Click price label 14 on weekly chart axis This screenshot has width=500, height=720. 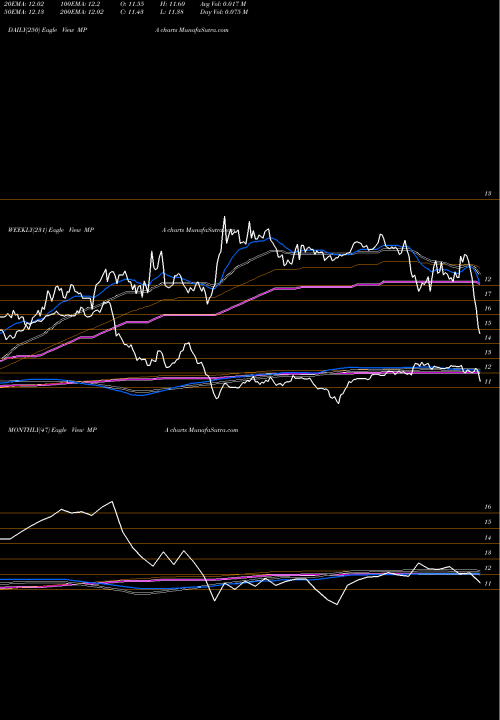point(488,338)
